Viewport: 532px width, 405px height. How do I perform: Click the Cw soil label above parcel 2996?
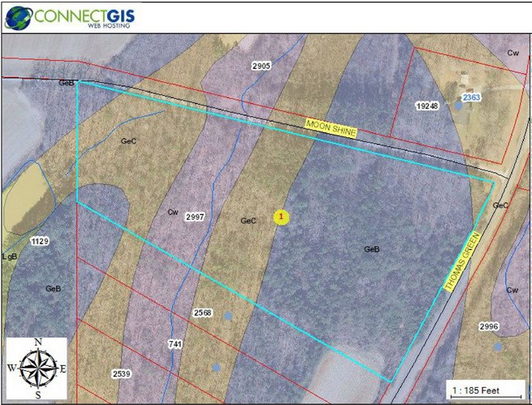click(513, 290)
